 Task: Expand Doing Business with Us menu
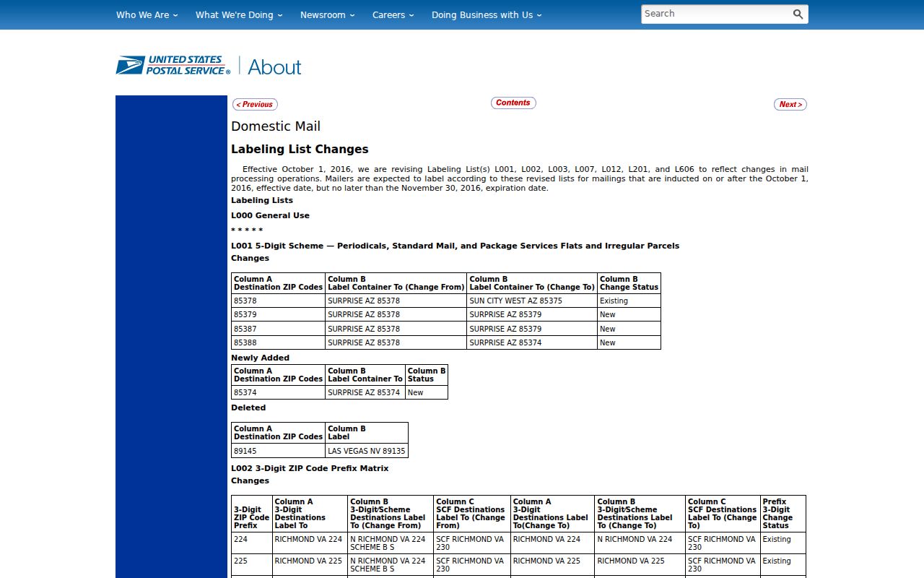[487, 14]
